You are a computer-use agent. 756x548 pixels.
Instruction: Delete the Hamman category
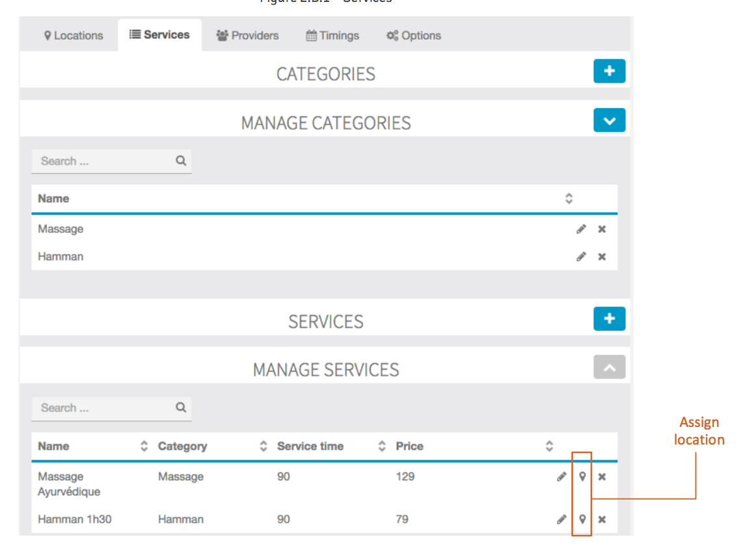(x=602, y=256)
